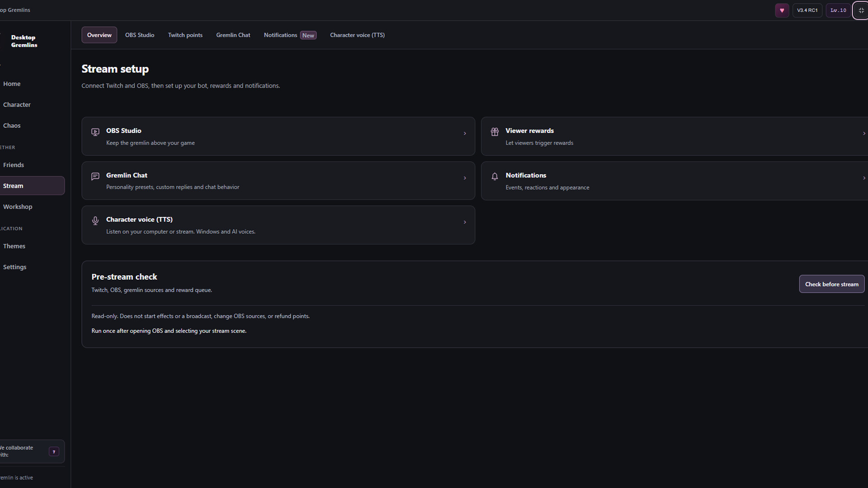
Task: Click the Notifications bell icon
Action: point(495,176)
